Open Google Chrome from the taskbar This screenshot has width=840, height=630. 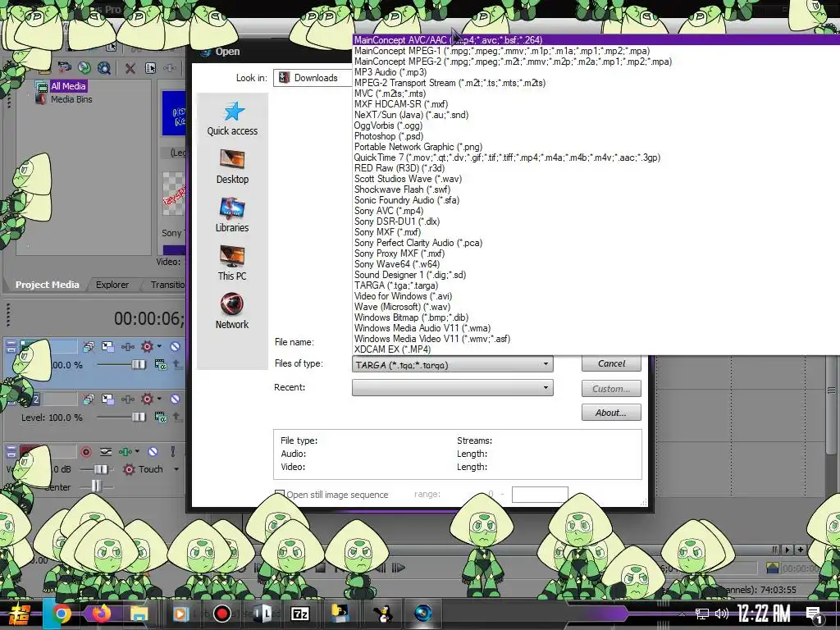[x=61, y=614]
